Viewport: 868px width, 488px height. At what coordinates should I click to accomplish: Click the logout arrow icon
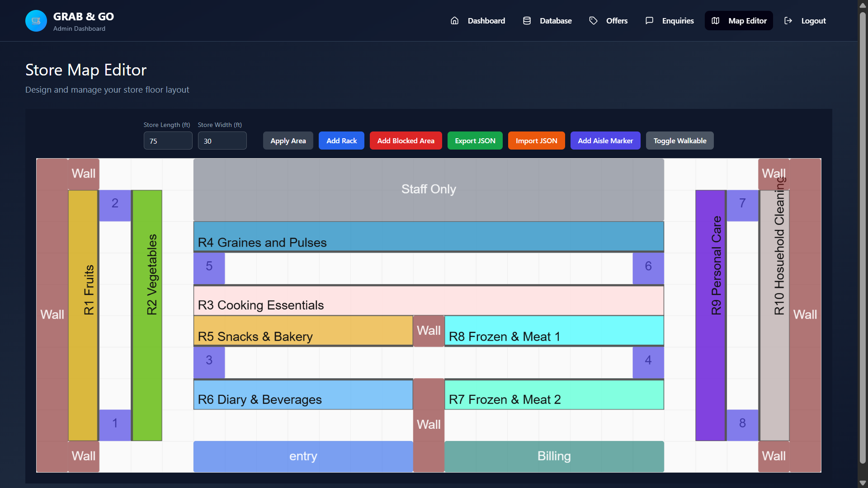click(788, 21)
